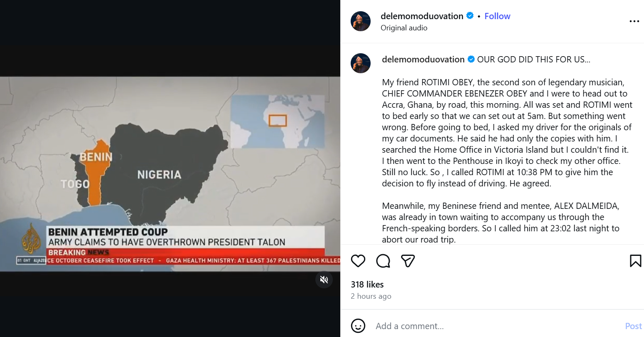644x337 pixels.
Task: Click the verified badge next to delemomoduovation
Action: [x=470, y=16]
